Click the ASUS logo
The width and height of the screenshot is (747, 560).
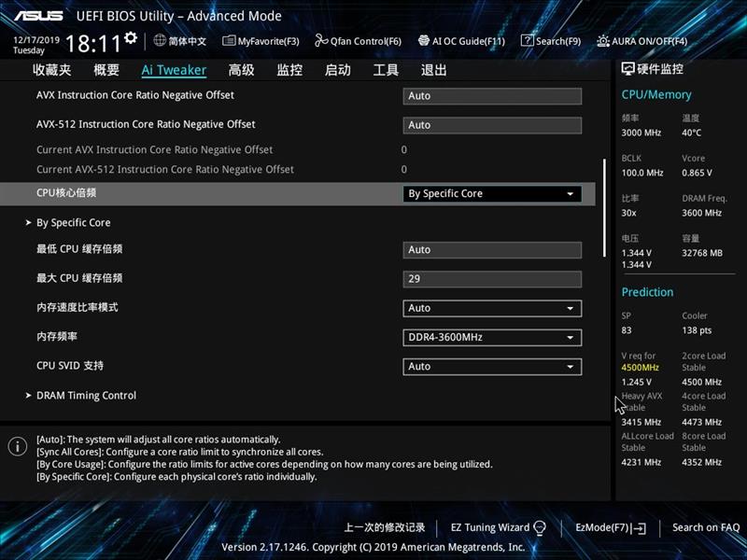pos(38,16)
